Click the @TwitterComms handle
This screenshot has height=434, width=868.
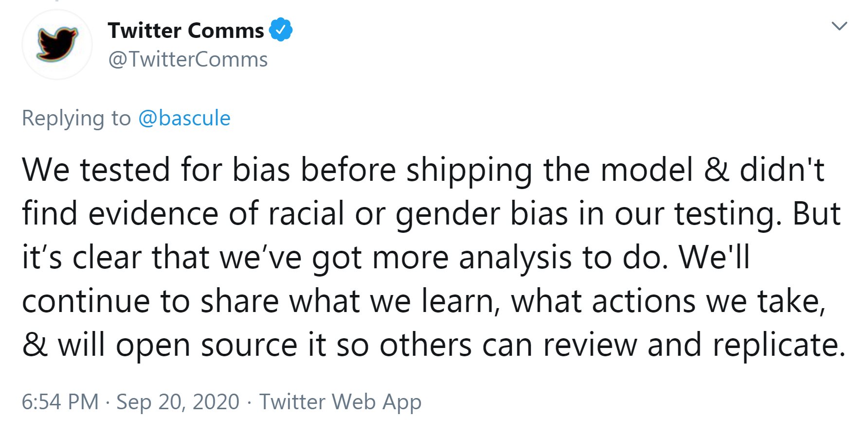(x=188, y=60)
